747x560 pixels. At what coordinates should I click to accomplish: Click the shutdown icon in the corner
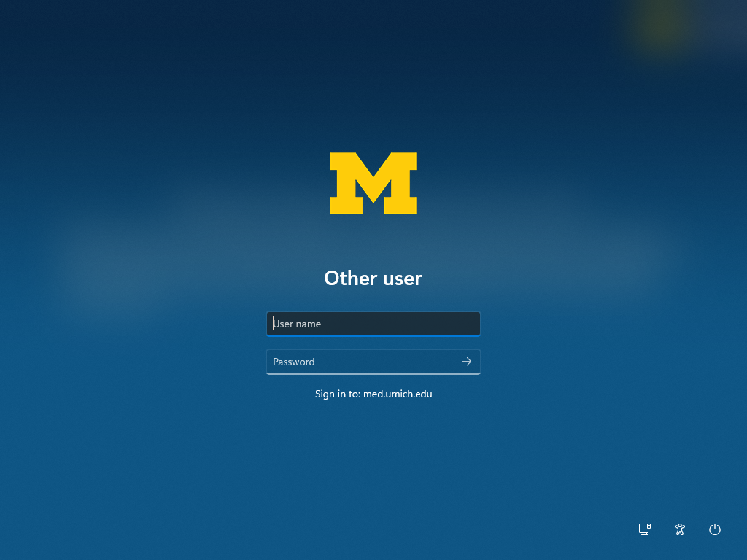coord(715,529)
